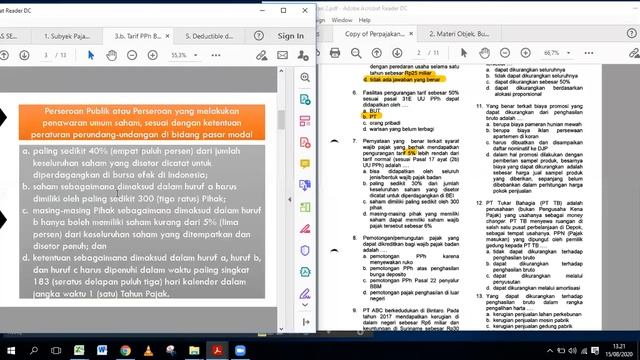Show hidden system tray icons chevron
This screenshot has height=360, width=640.
pos(550,351)
